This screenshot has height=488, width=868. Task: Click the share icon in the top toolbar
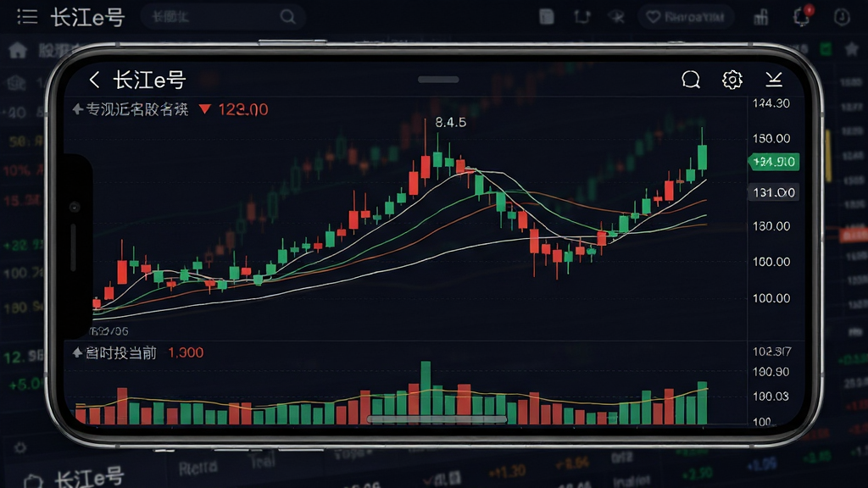581,17
